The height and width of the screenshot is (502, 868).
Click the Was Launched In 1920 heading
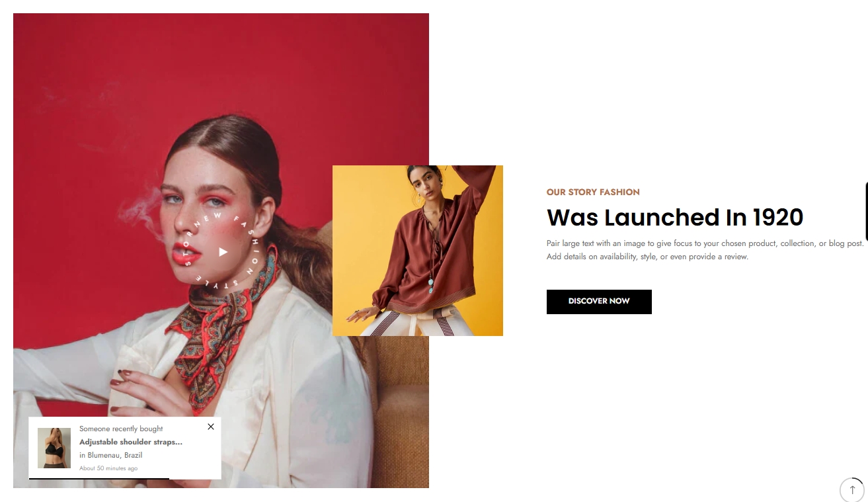click(675, 217)
